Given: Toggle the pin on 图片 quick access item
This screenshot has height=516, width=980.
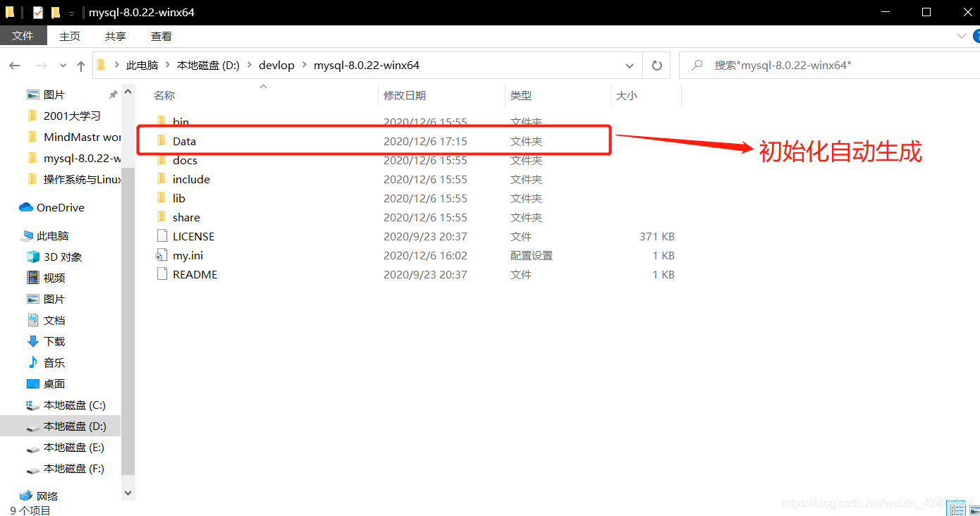Looking at the screenshot, I should point(112,93).
